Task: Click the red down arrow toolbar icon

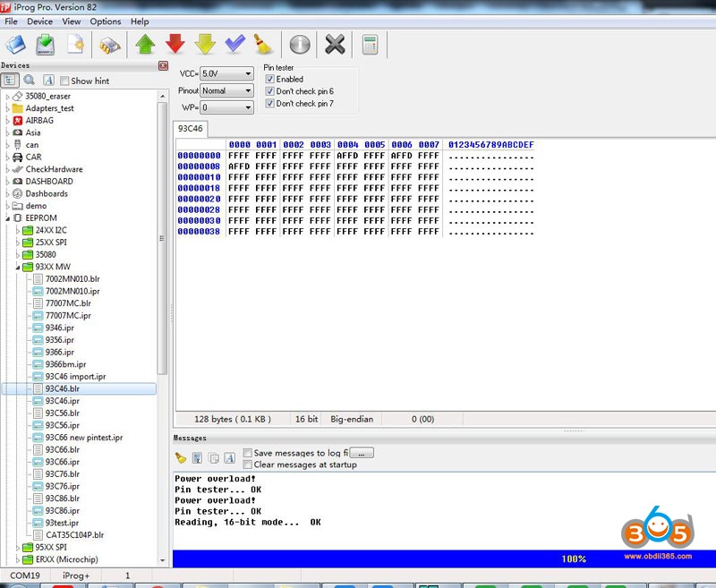Action: [175, 44]
